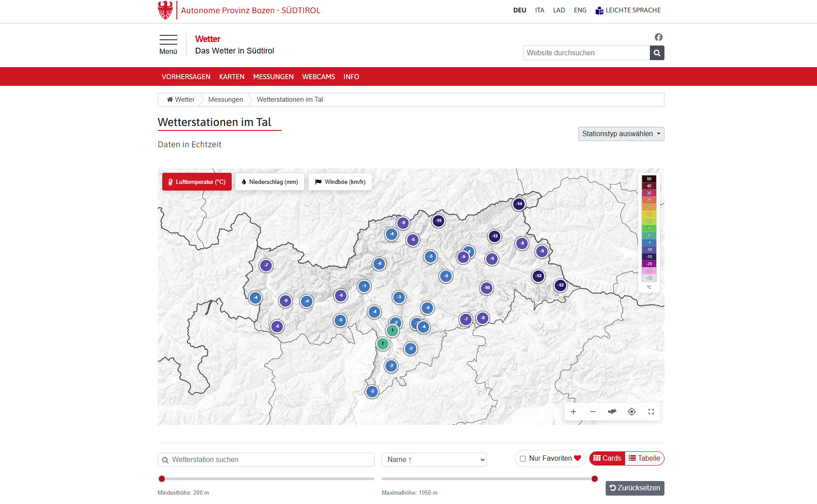The image size is (817, 504).
Task: Enter map fullscreen mode
Action: pyautogui.click(x=651, y=412)
